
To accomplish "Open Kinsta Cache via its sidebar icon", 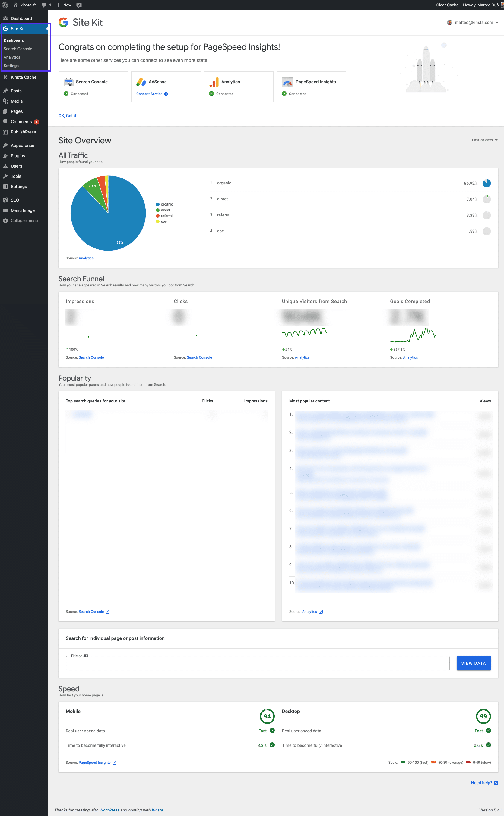I will point(5,77).
